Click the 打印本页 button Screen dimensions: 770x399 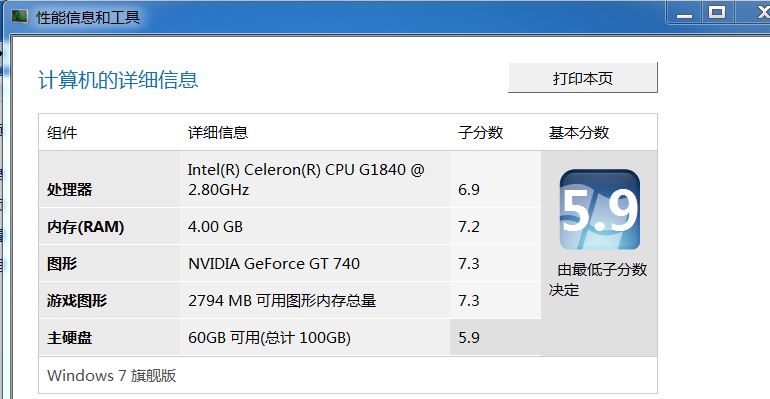pos(583,78)
